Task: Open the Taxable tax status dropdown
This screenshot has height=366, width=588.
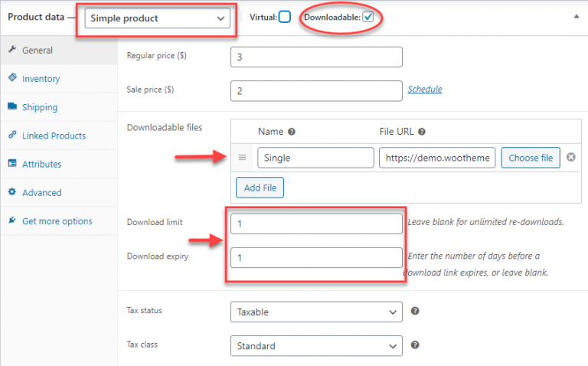Action: pyautogui.click(x=316, y=312)
